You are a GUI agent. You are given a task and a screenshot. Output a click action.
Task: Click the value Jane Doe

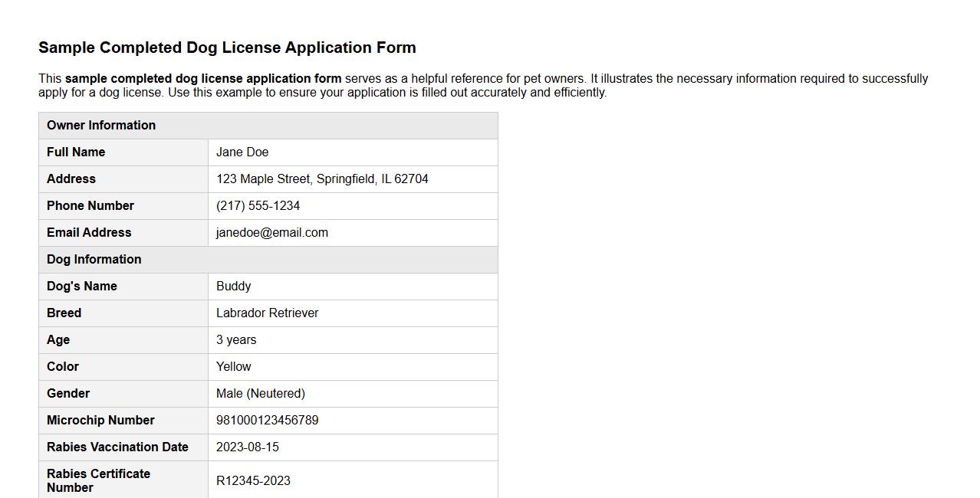[242, 152]
